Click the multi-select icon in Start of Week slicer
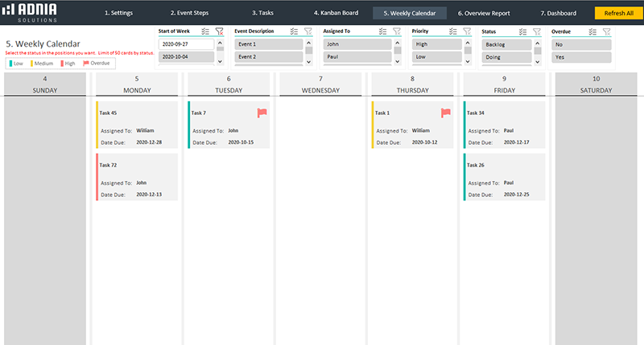This screenshot has height=345, width=644. pos(206,31)
